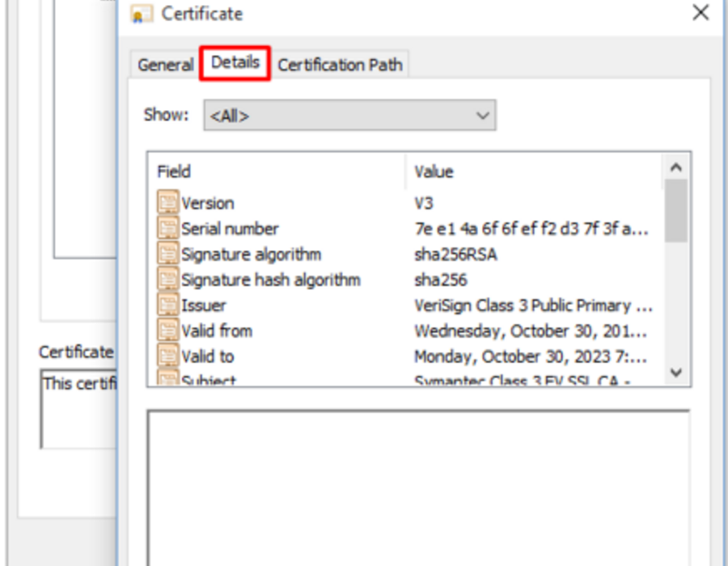
Task: Click the Serial number field icon
Action: (x=167, y=228)
